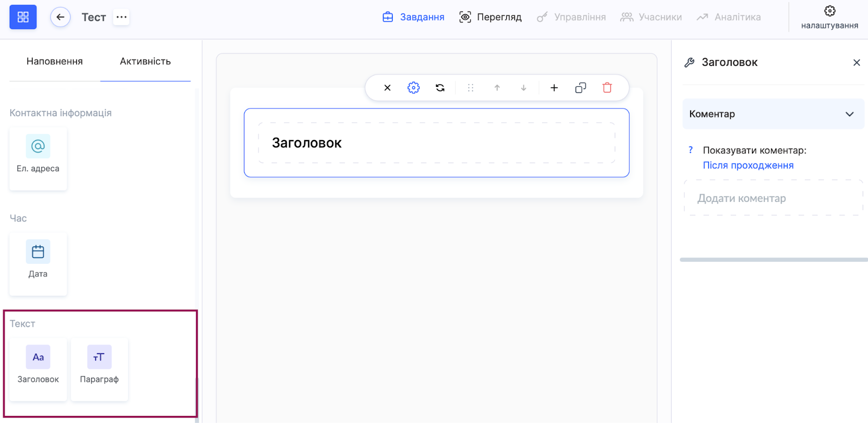Open block settings gear icon
The image size is (868, 423).
[413, 88]
